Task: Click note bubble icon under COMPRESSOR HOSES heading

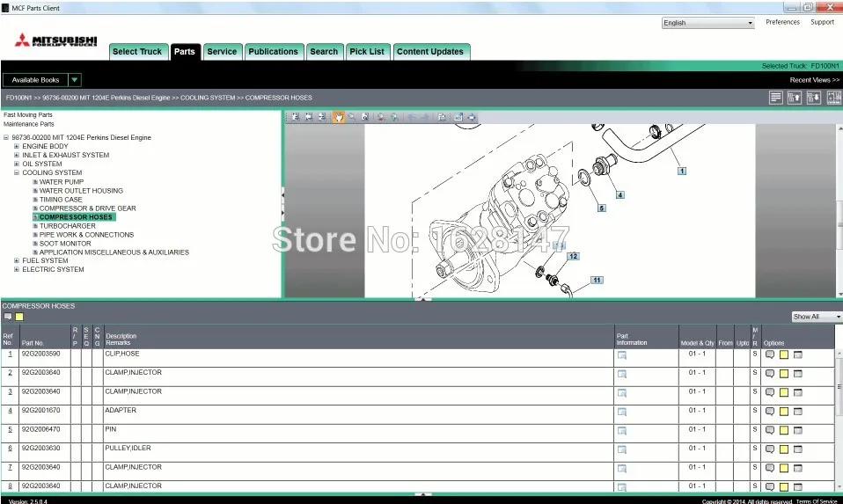Action: pos(8,317)
